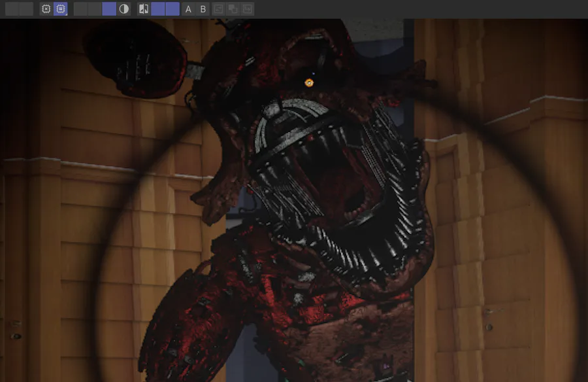
Task: Click the dimmed icon right after the B button
Action: pos(218,9)
